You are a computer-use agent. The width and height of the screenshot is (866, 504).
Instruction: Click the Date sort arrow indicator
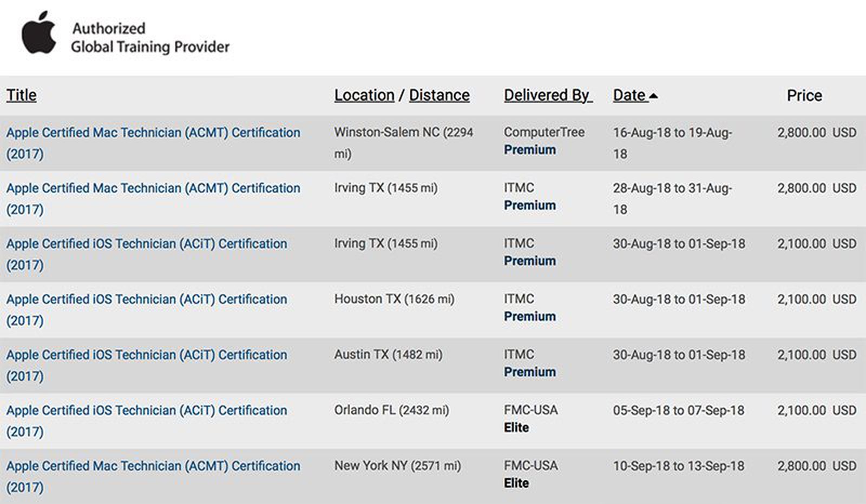point(653,95)
